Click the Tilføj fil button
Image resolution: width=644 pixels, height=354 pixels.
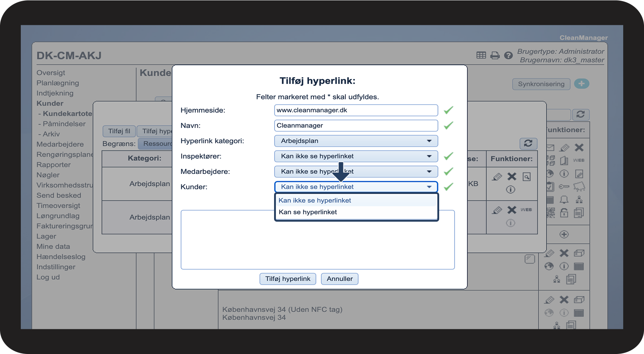pyautogui.click(x=119, y=131)
